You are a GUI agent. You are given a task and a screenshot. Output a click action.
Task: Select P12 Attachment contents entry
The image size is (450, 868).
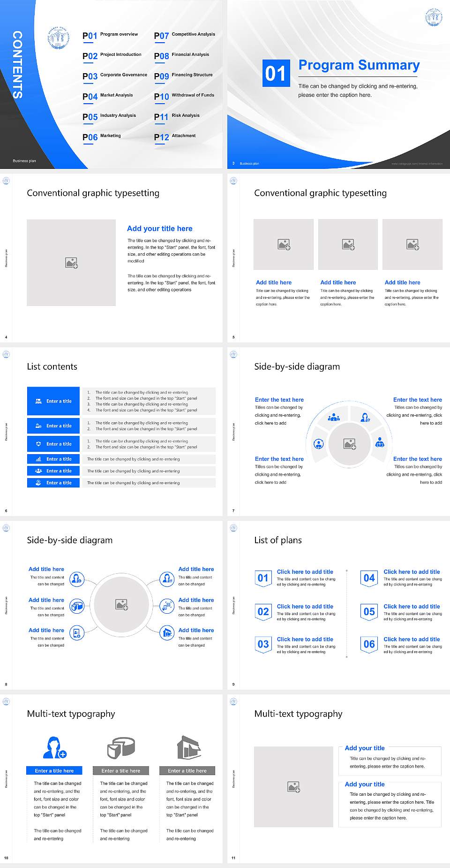coord(175,137)
